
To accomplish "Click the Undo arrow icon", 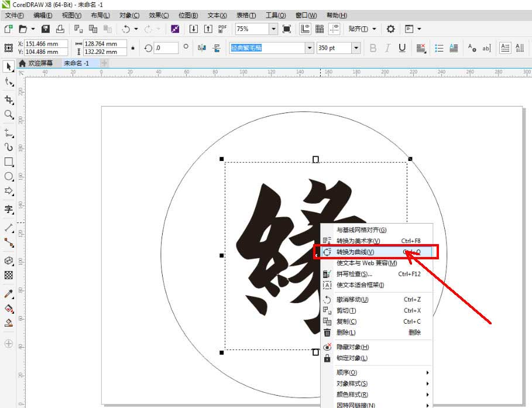I will click(126, 29).
